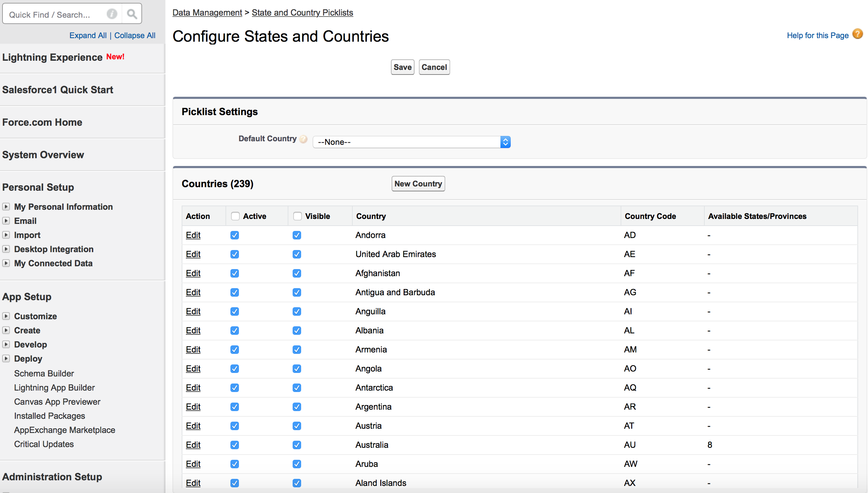Click the orange help question icon
The width and height of the screenshot is (868, 493).
[x=857, y=34]
